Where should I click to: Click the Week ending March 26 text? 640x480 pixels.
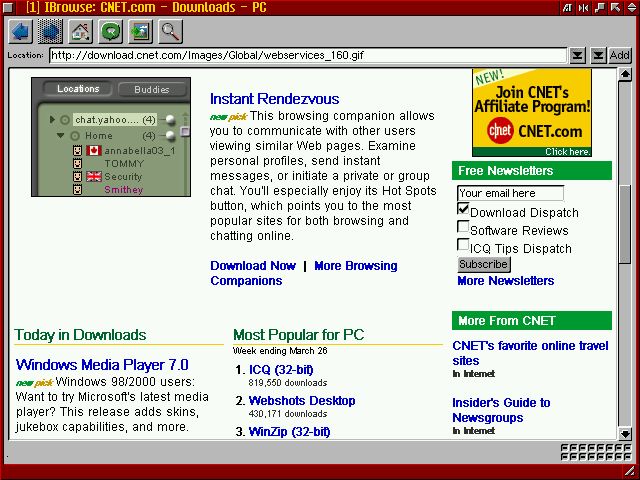280,351
